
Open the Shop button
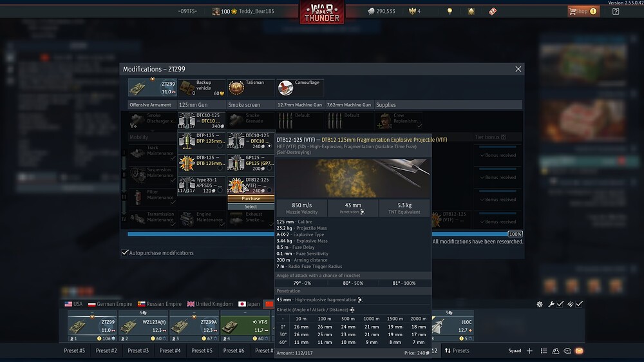[x=583, y=12]
